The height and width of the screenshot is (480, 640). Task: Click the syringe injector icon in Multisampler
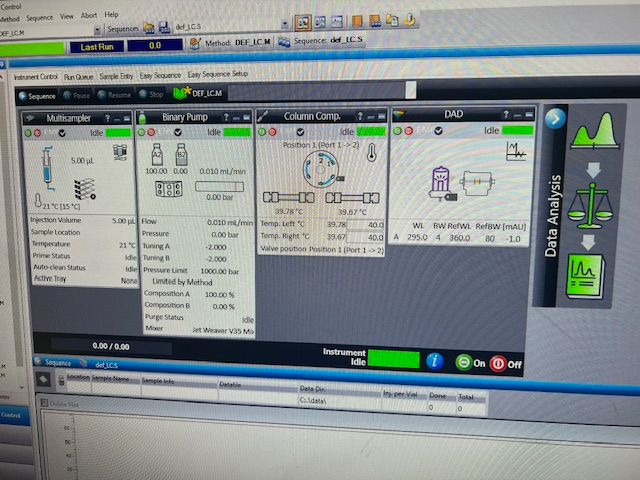tap(48, 168)
